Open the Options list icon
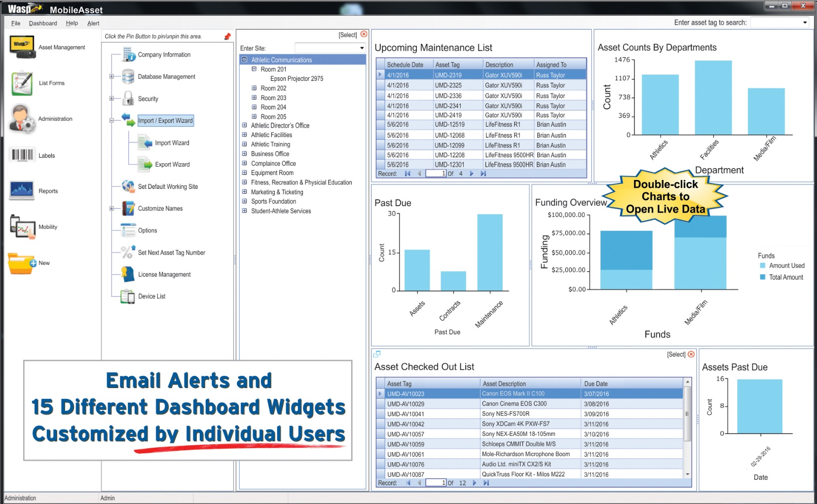The width and height of the screenshot is (817, 504). tap(128, 230)
